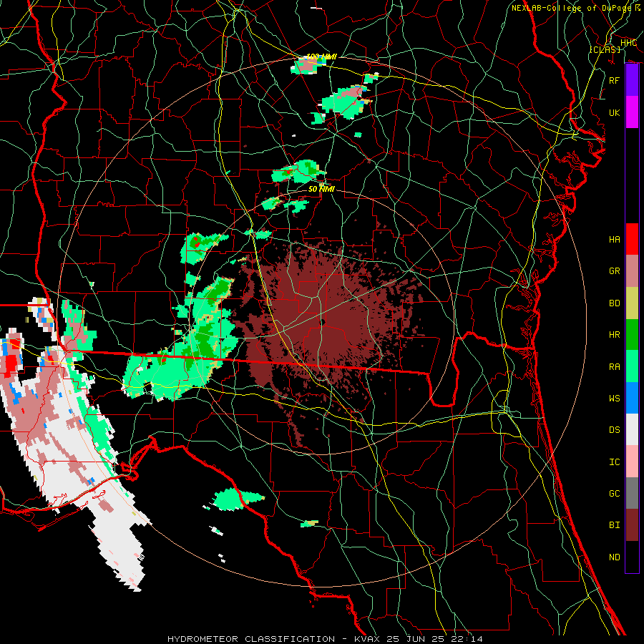644x644 pixels.
Task: Click the RF legend label
Action: (x=614, y=80)
